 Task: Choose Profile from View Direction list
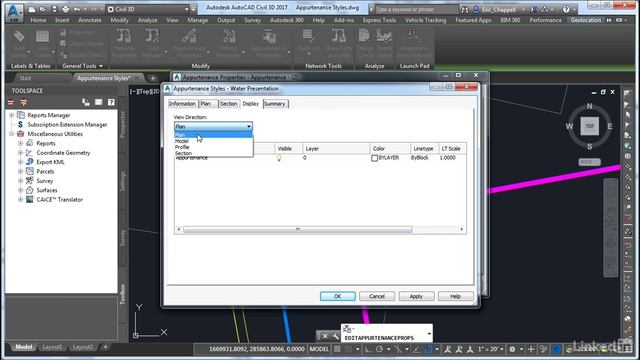coord(213,147)
